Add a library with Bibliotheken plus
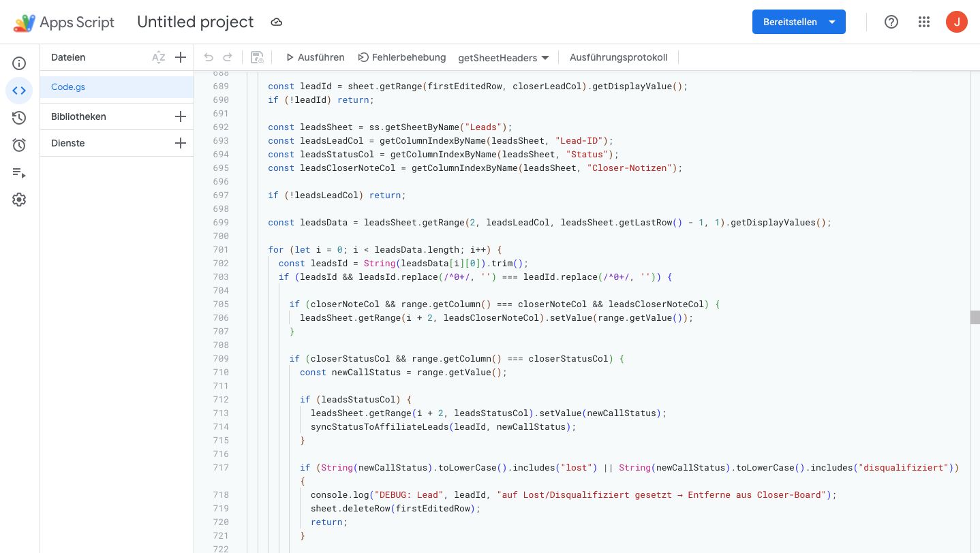Viewport: 980px width, 553px height. click(181, 116)
